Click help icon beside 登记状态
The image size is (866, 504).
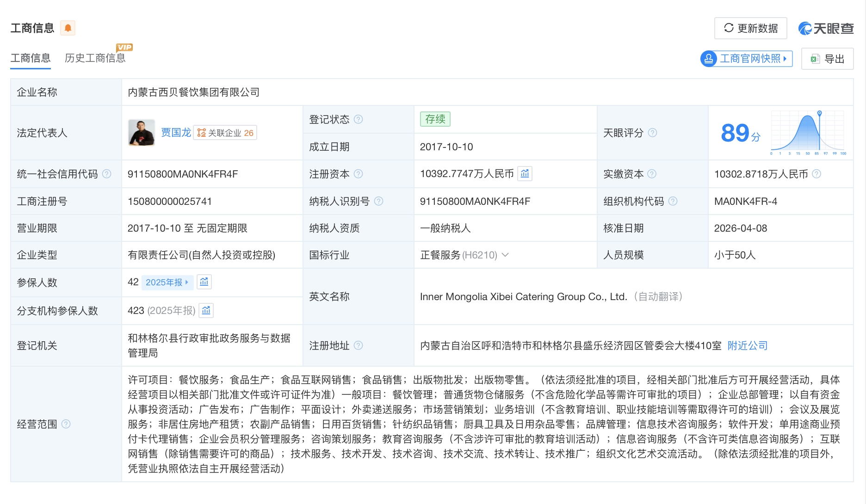(358, 119)
